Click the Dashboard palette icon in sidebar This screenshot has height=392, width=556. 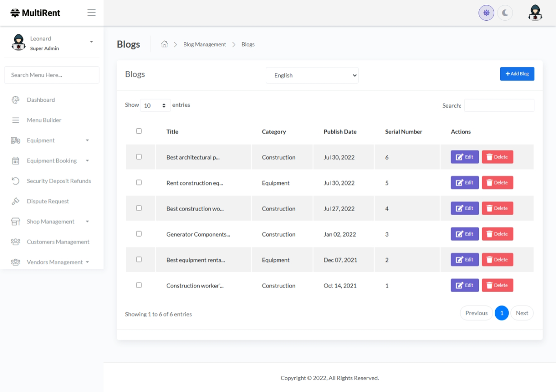pyautogui.click(x=15, y=100)
